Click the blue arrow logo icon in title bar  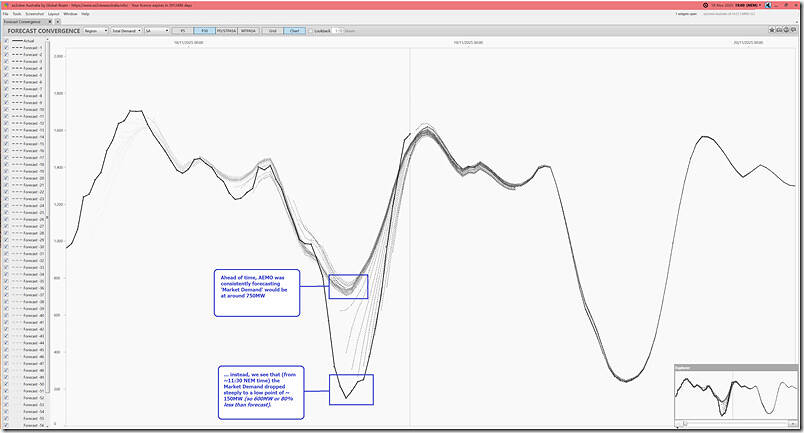click(768, 5)
